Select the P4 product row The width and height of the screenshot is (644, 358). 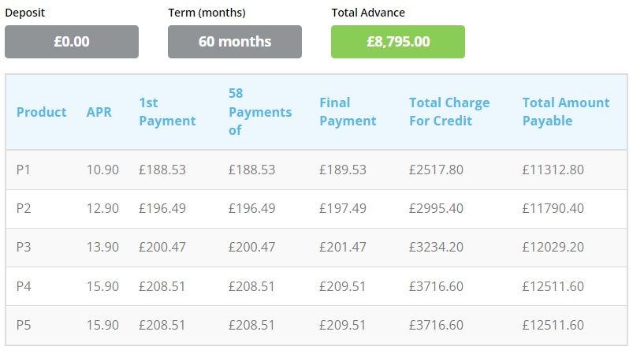pos(24,286)
